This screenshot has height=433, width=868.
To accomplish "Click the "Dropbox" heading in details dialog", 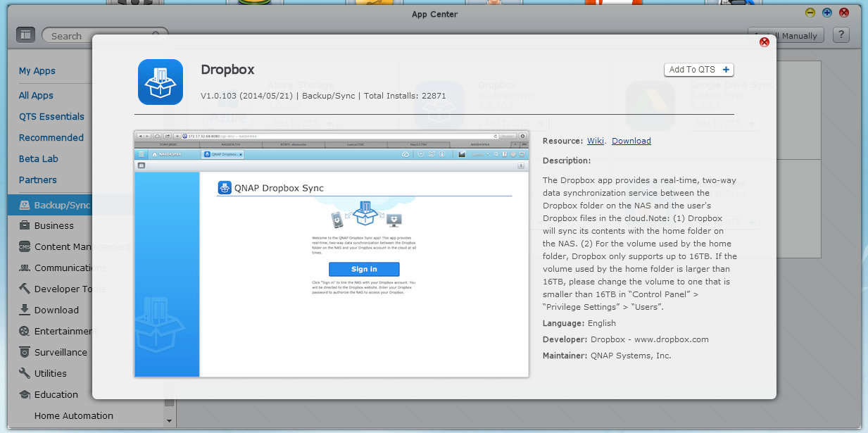I will [227, 69].
